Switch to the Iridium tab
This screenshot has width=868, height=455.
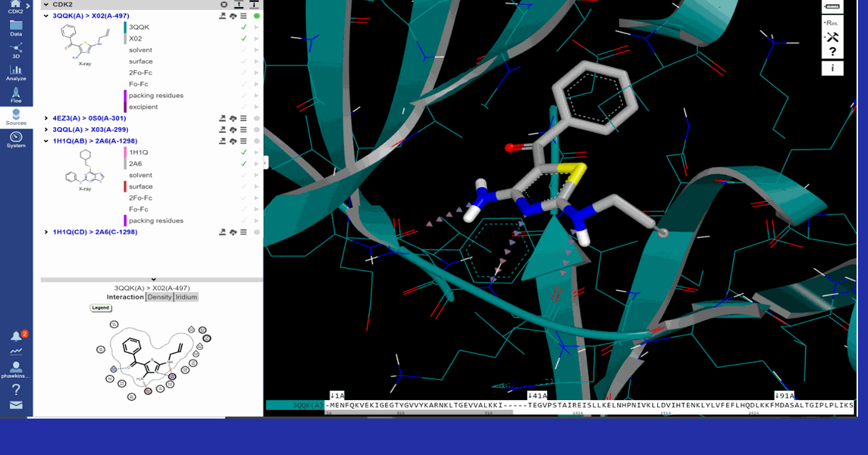point(185,297)
